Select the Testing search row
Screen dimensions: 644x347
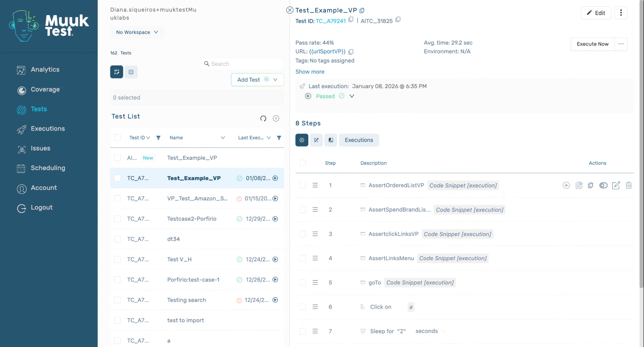(x=197, y=300)
